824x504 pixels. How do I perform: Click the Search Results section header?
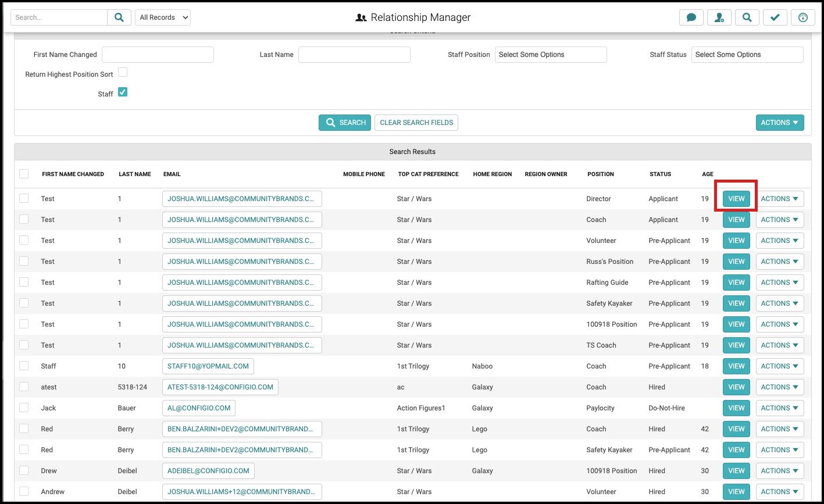[412, 152]
